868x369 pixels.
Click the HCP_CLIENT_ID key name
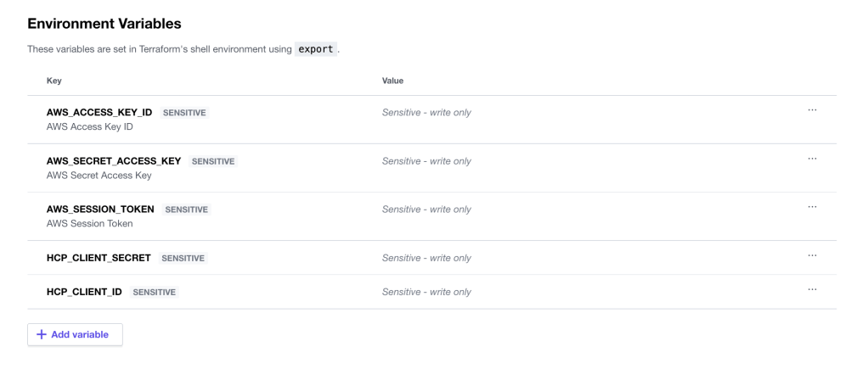point(84,292)
